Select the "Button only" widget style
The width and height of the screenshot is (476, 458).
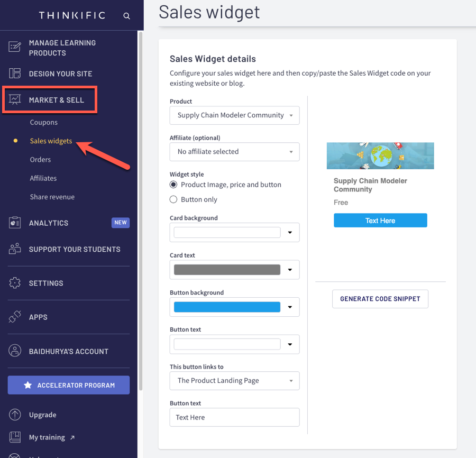tap(173, 199)
